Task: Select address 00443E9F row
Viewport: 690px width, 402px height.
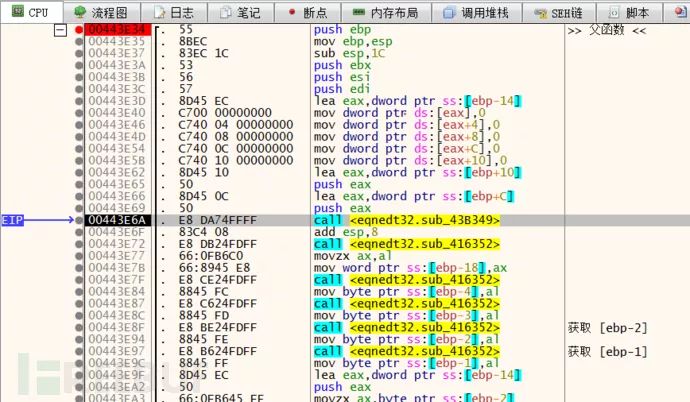Action: (117, 375)
